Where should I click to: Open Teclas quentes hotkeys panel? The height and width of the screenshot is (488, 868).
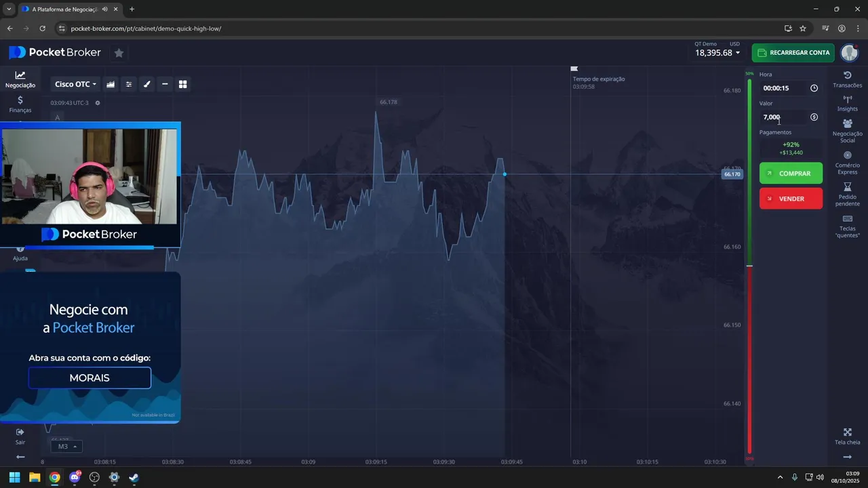click(847, 226)
